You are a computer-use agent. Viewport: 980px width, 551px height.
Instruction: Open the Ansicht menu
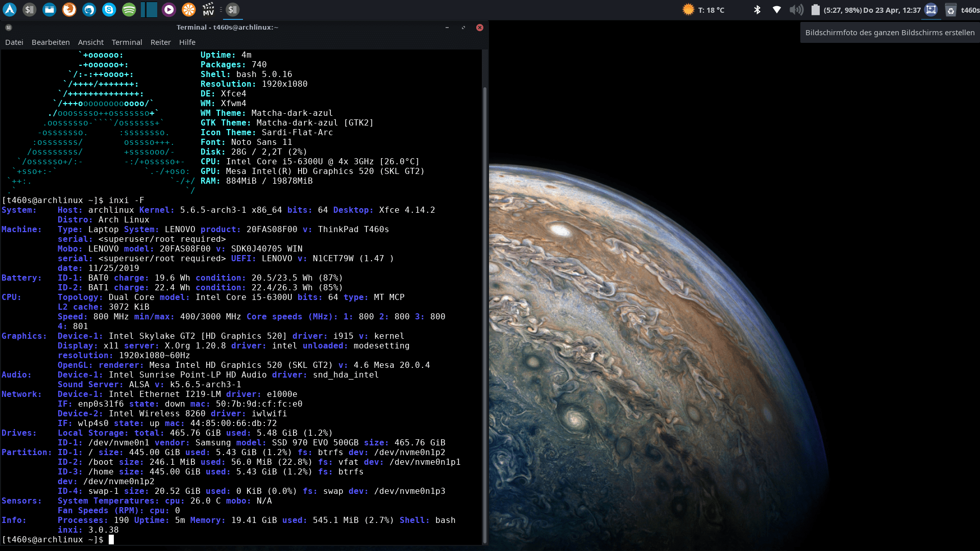(91, 42)
